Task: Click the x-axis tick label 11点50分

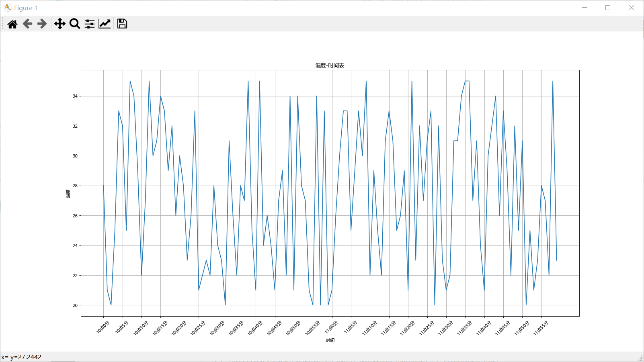Action: 522,328
